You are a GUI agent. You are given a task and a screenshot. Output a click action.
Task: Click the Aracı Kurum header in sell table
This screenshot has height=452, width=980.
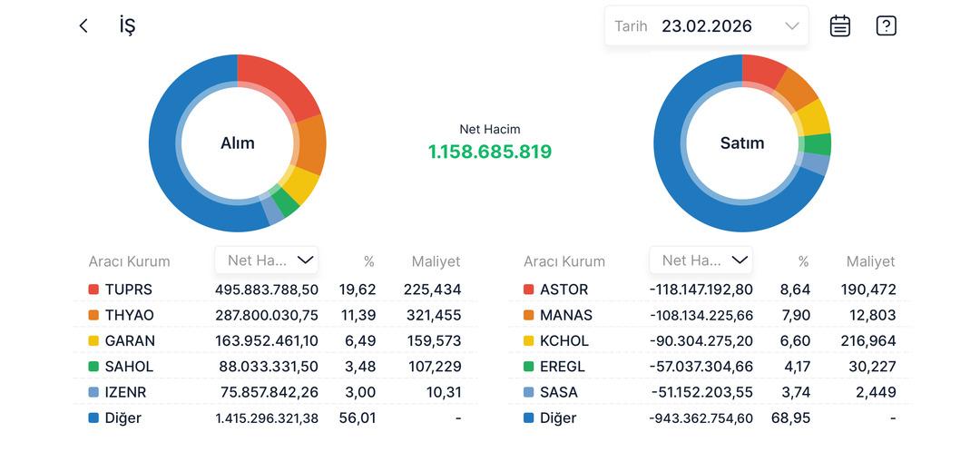(563, 261)
